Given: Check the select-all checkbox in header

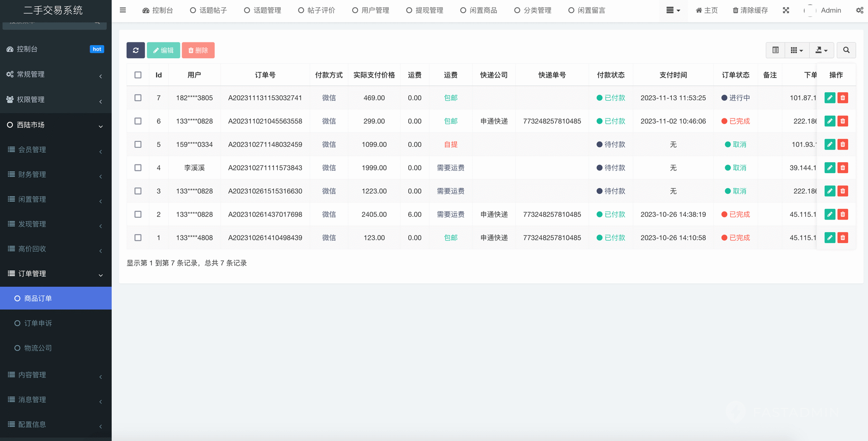Looking at the screenshot, I should tap(138, 75).
